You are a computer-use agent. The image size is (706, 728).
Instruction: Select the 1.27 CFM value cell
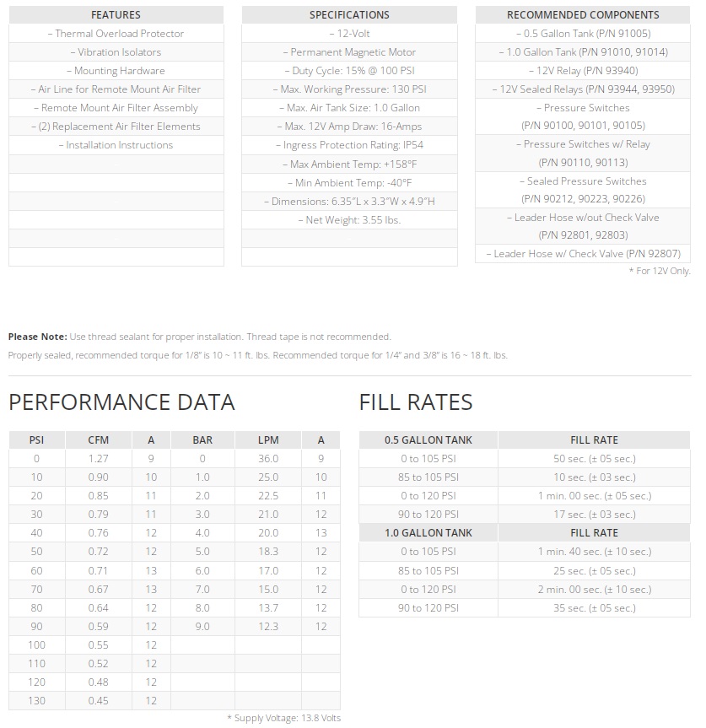click(x=99, y=459)
